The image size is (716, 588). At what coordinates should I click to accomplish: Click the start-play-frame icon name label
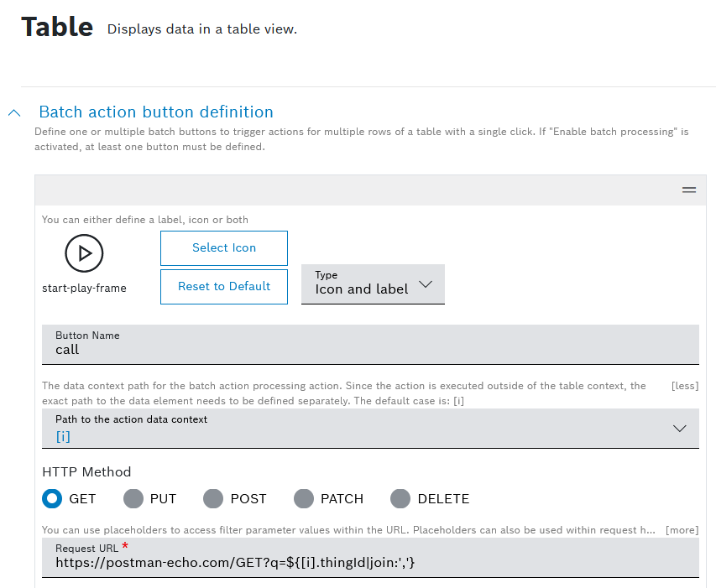(x=84, y=289)
